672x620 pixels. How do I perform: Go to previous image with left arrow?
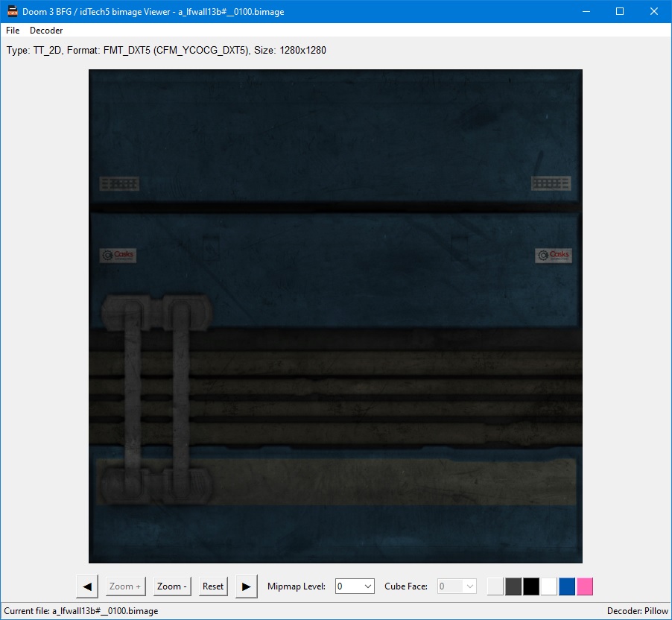point(87,586)
